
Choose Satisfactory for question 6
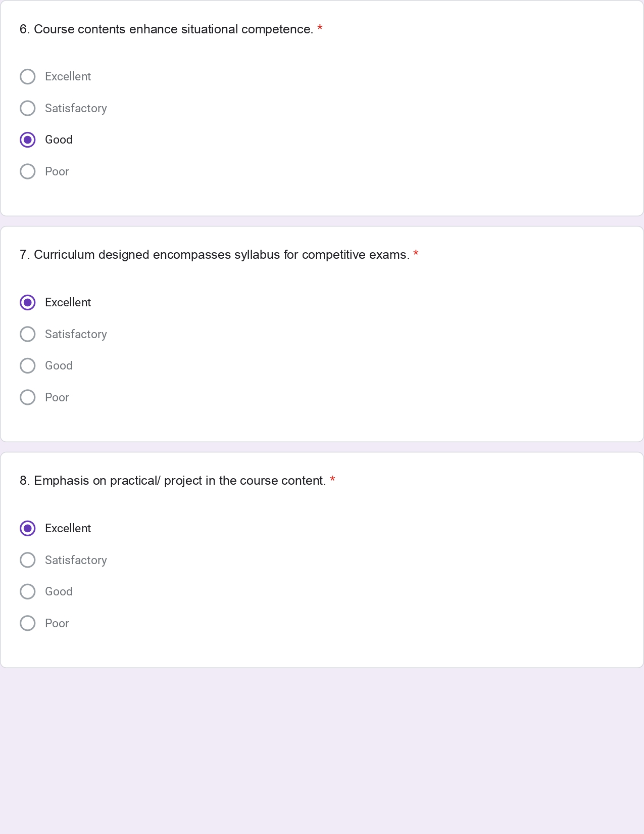28,108
